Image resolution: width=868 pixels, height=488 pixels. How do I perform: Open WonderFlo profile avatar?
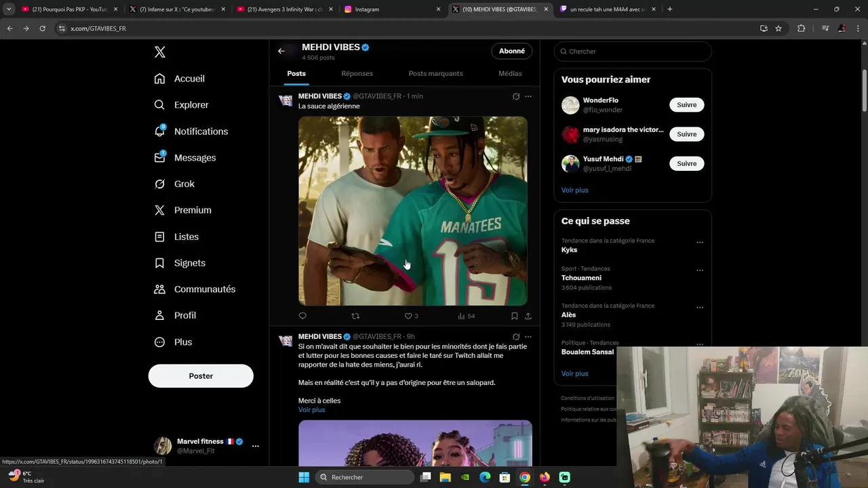point(570,105)
